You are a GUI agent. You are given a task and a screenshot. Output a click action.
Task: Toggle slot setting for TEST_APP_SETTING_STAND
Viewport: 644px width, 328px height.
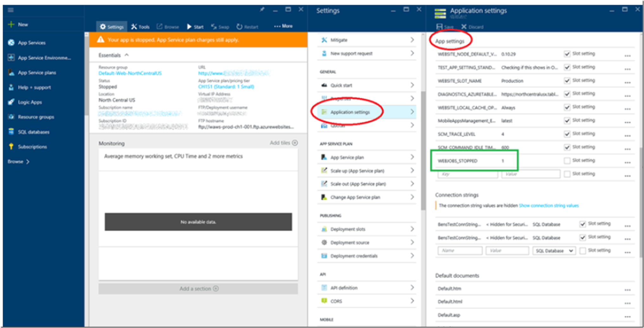[567, 67]
